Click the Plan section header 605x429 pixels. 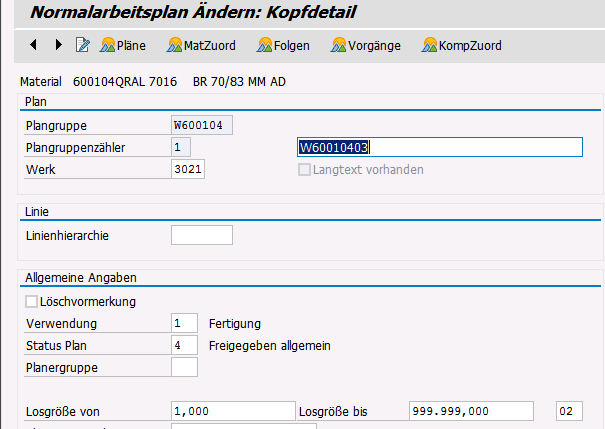point(35,102)
